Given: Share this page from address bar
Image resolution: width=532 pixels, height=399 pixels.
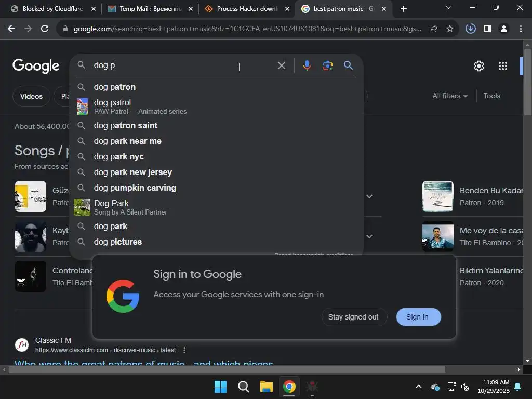Looking at the screenshot, I should click(x=433, y=29).
